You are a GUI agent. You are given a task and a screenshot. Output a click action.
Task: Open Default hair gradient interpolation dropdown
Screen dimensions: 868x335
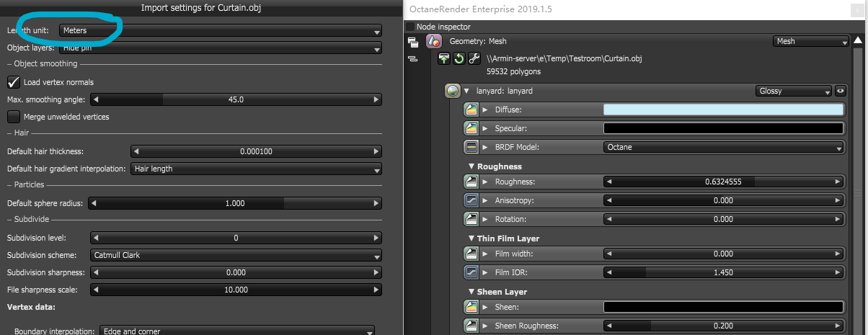pos(256,169)
